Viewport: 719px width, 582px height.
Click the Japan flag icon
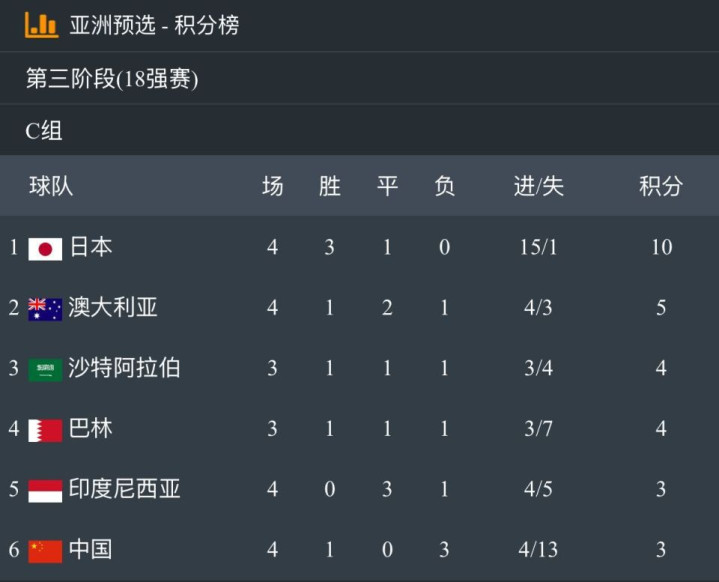click(45, 249)
